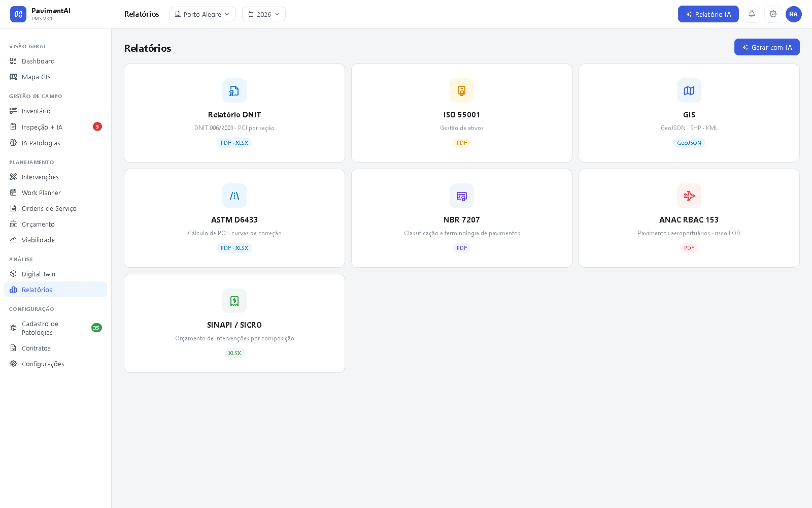Click the Orçamento bank icon
Viewport: 812px width, 508px height.
tap(13, 224)
